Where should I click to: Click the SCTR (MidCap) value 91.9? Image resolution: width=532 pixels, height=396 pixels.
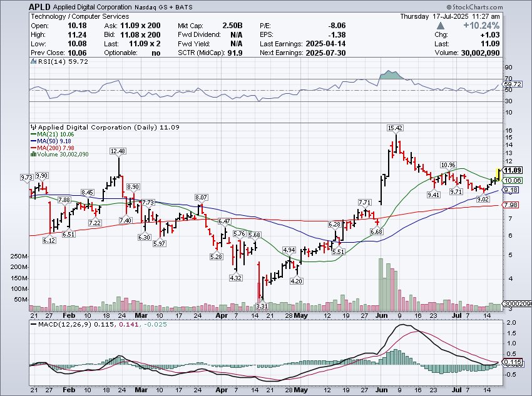235,53
